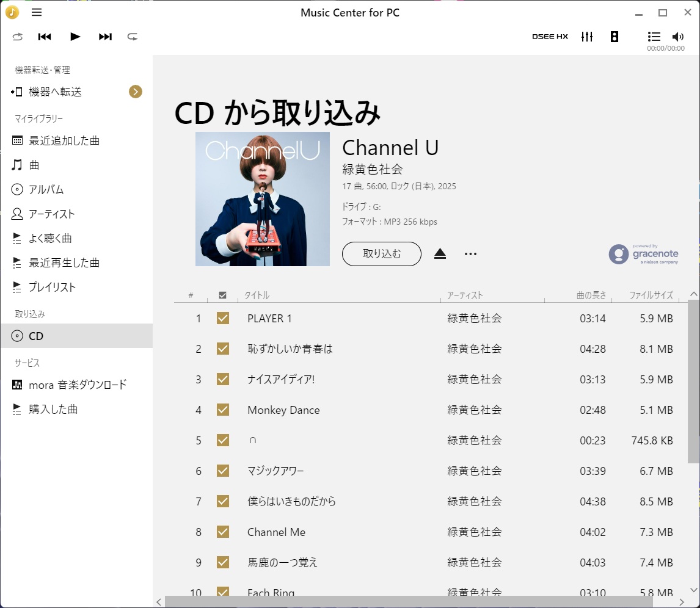Uncheck track 5 ∩ checkbox

click(x=223, y=440)
